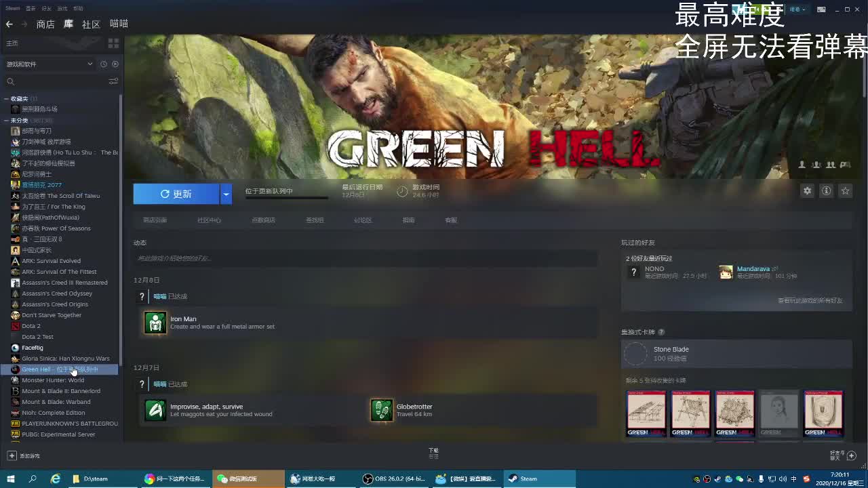Open friend NONO's entry
The image size is (868, 488).
tap(668, 272)
